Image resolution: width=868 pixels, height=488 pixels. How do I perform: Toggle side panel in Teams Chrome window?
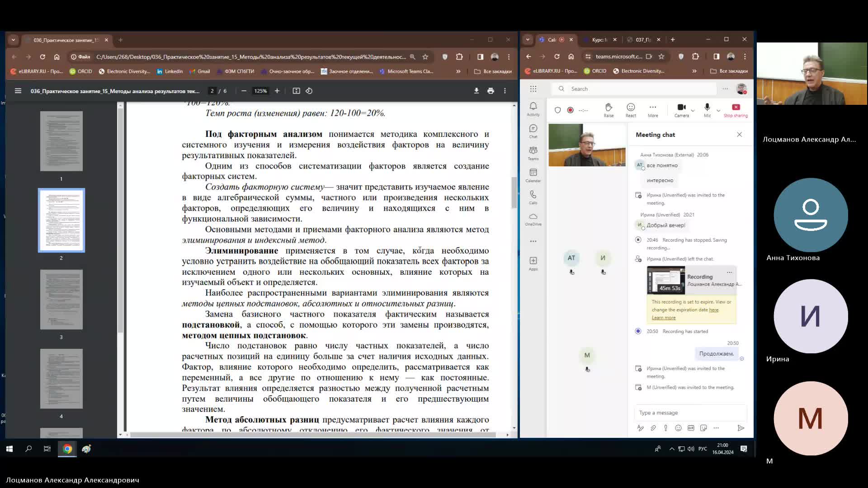tap(717, 56)
